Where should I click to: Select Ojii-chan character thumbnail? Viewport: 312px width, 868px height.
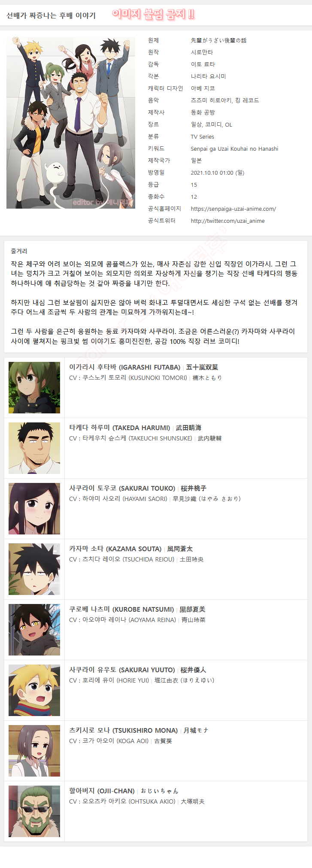pos(34,811)
